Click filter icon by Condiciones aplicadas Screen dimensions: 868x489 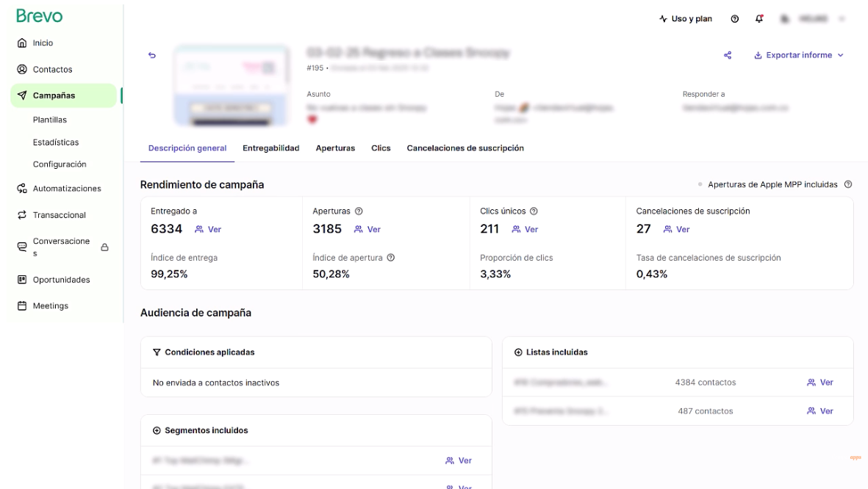tap(157, 352)
